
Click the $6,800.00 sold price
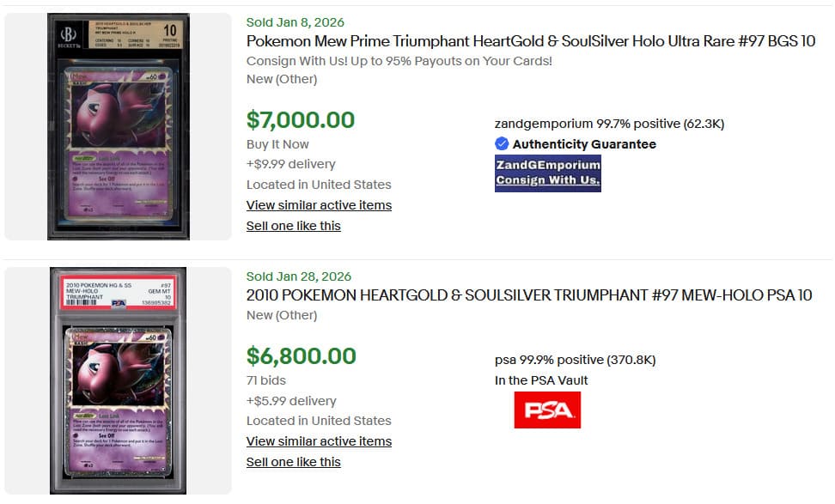[301, 355]
